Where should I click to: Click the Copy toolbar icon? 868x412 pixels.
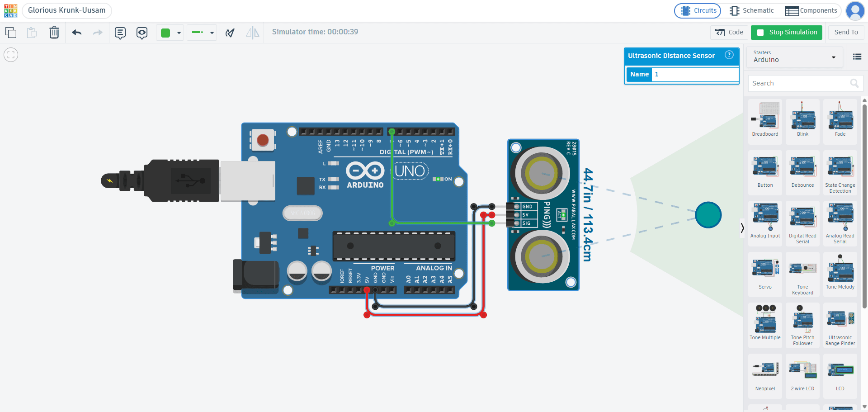pos(11,33)
